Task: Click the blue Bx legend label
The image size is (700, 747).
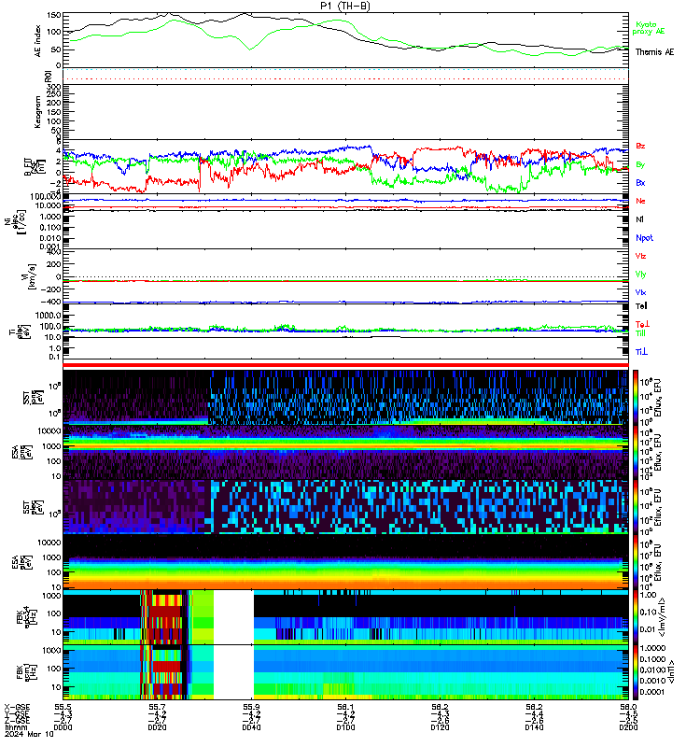Action: click(640, 182)
